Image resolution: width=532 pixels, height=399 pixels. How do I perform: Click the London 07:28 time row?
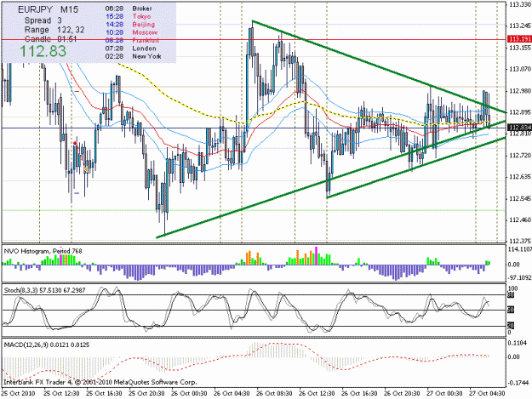coord(130,48)
